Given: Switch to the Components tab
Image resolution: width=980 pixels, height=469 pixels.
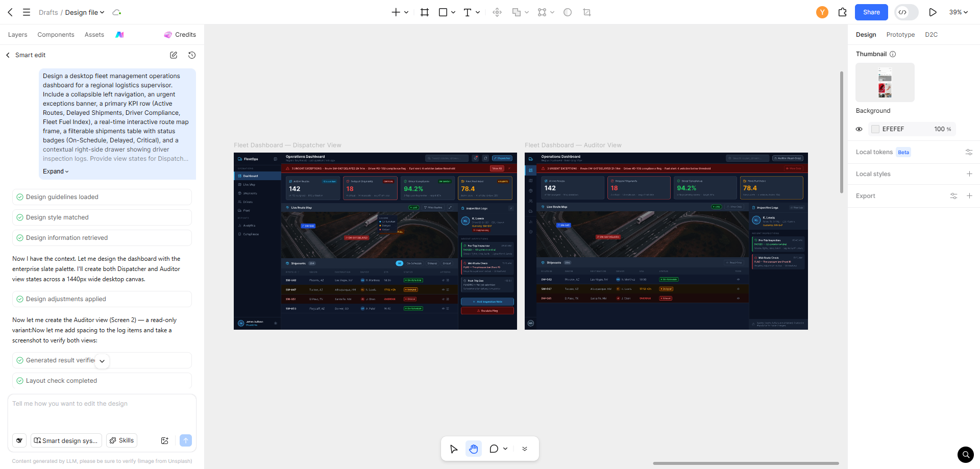Looking at the screenshot, I should pyautogui.click(x=56, y=35).
